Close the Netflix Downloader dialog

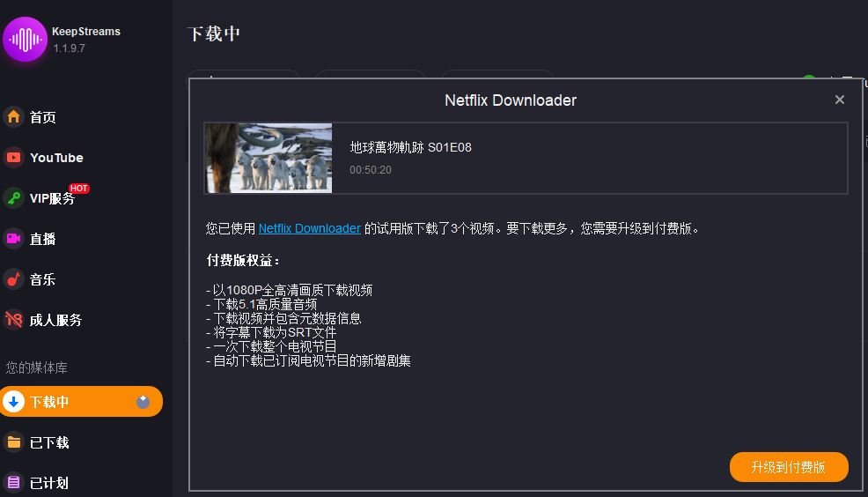(x=840, y=100)
